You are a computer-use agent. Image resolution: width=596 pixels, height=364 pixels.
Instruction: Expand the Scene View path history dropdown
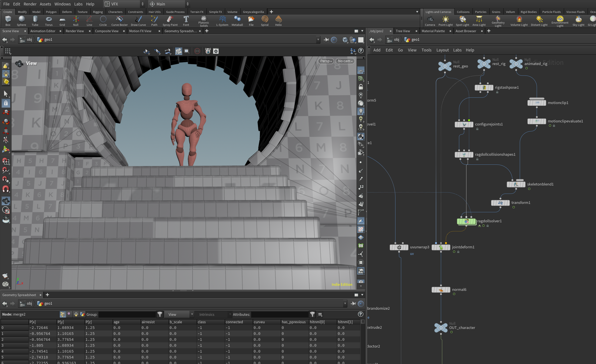pyautogui.click(x=318, y=40)
